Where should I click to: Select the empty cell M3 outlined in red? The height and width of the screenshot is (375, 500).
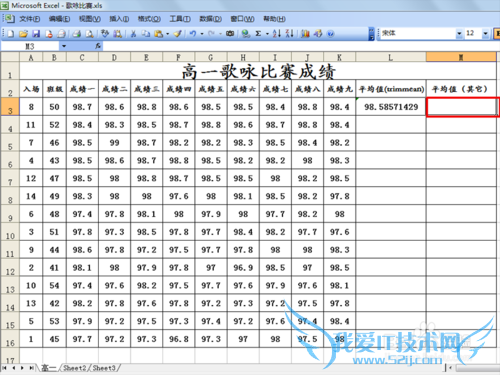coord(462,107)
